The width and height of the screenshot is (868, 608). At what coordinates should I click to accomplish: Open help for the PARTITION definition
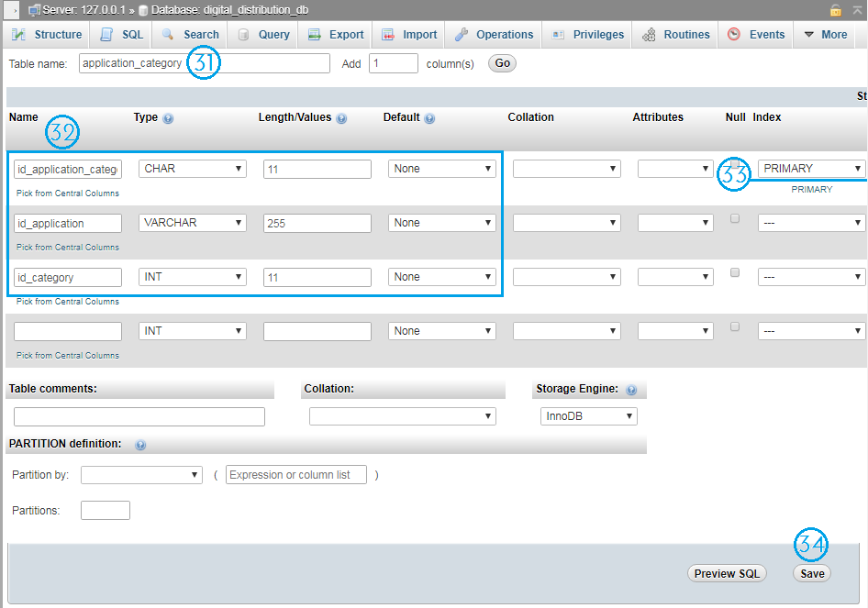click(x=139, y=445)
